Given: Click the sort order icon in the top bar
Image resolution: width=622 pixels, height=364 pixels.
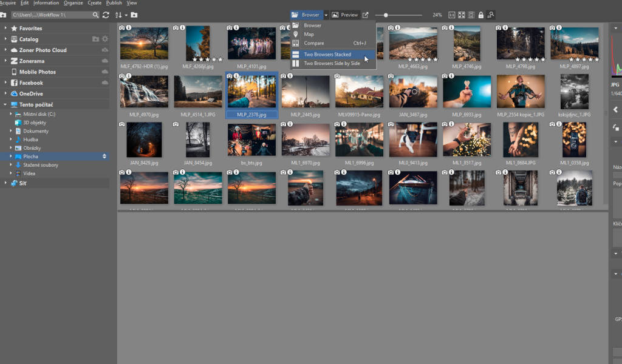Looking at the screenshot, I should tap(118, 15).
